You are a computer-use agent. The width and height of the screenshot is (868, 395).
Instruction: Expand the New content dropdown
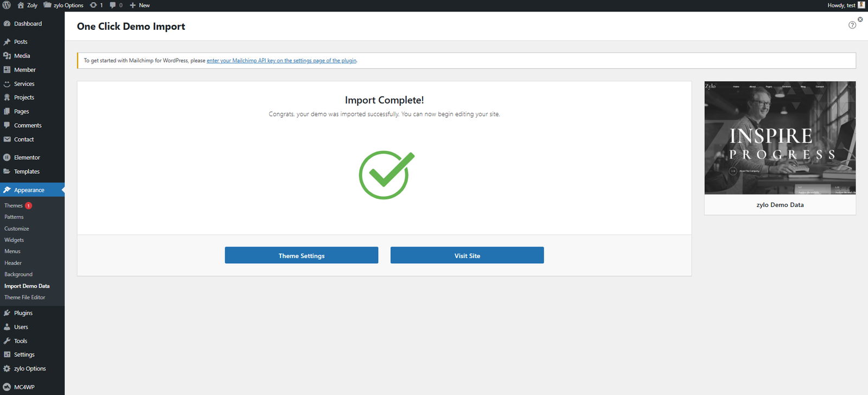click(x=140, y=5)
